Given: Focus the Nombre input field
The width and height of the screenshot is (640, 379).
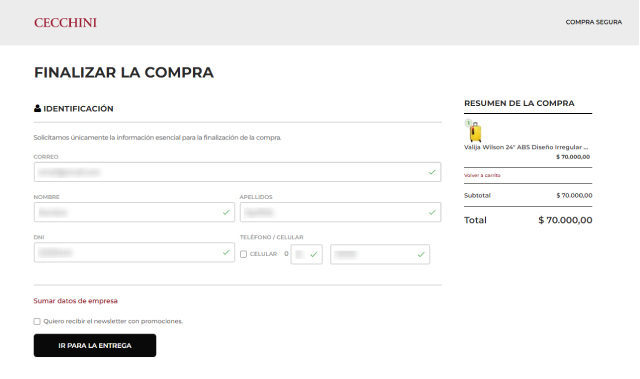Looking at the screenshot, I should [x=134, y=212].
